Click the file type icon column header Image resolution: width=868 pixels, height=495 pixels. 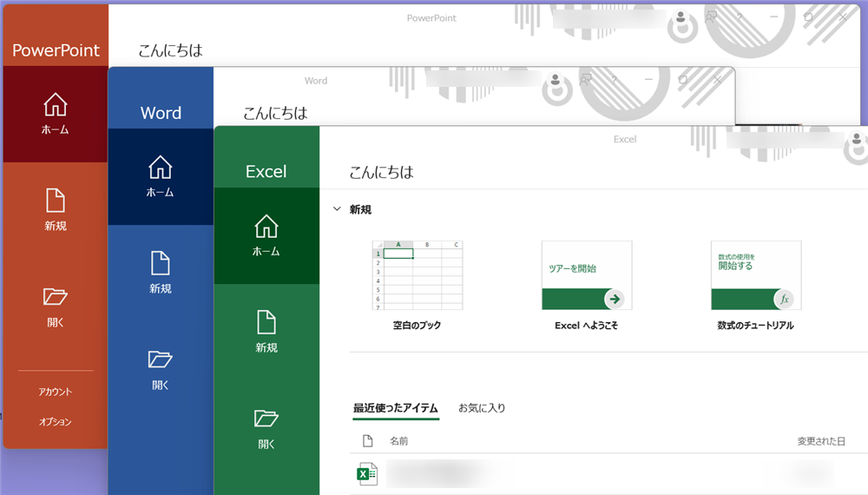(367, 441)
